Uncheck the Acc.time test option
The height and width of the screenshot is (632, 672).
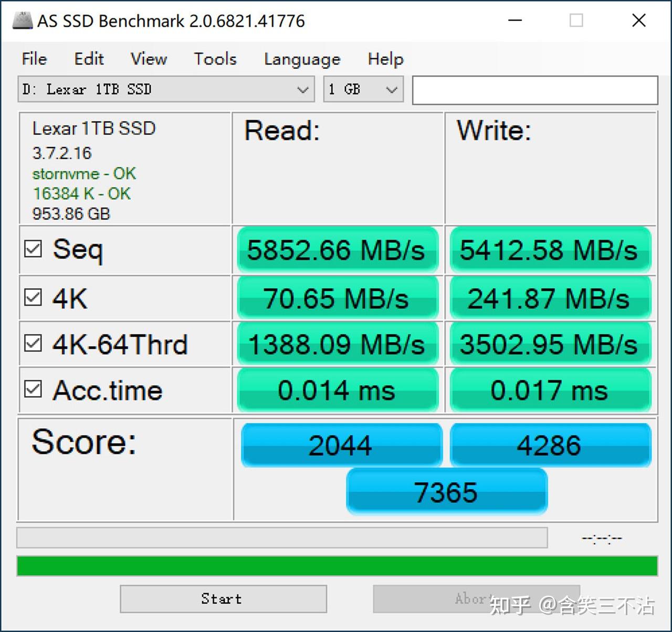click(x=33, y=389)
